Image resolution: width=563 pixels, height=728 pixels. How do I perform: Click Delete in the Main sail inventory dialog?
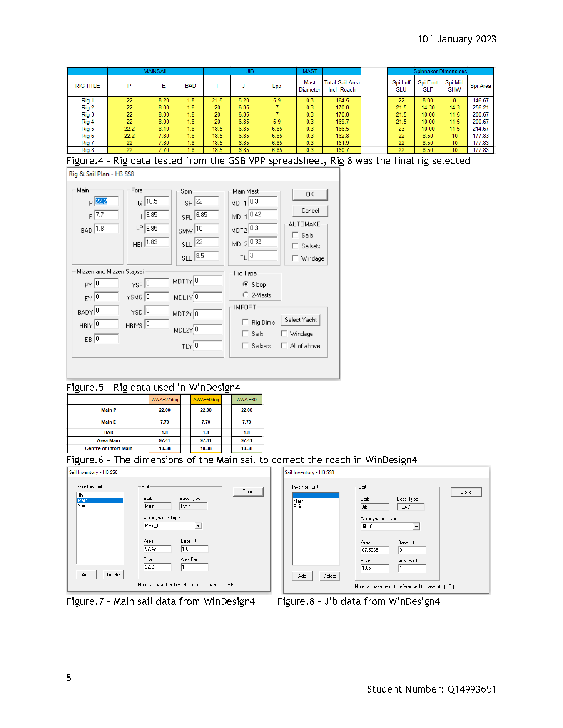tap(113, 575)
